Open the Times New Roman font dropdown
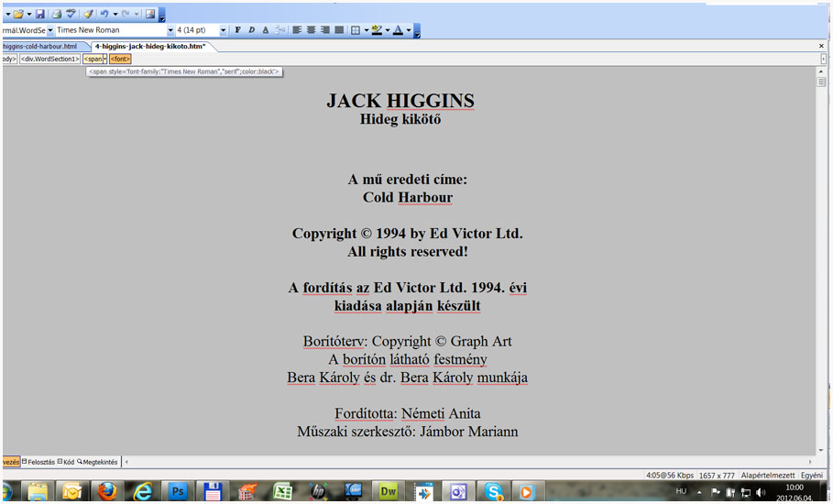The width and height of the screenshot is (833, 504). point(170,30)
